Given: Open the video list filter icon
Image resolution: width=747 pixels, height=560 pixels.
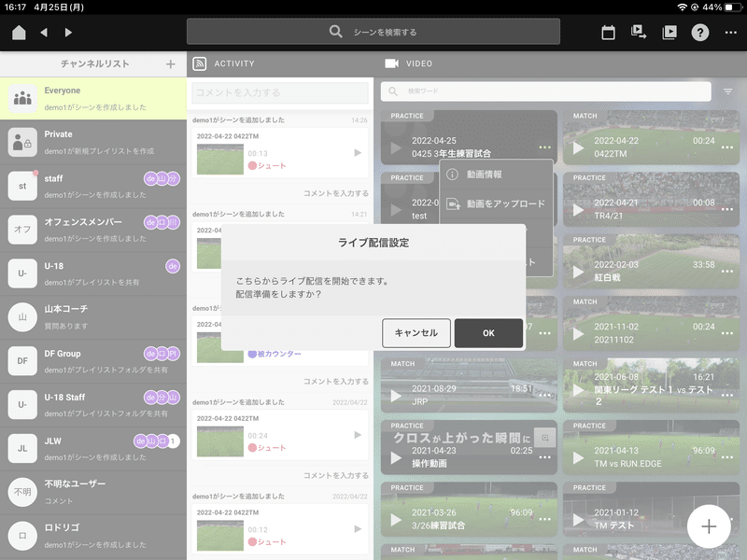Looking at the screenshot, I should coord(728,91).
